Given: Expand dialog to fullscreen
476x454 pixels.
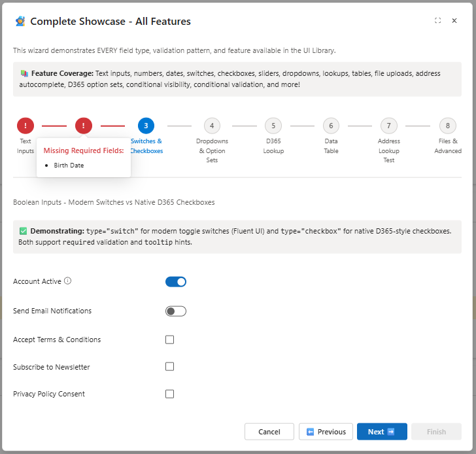Looking at the screenshot, I should click(437, 20).
